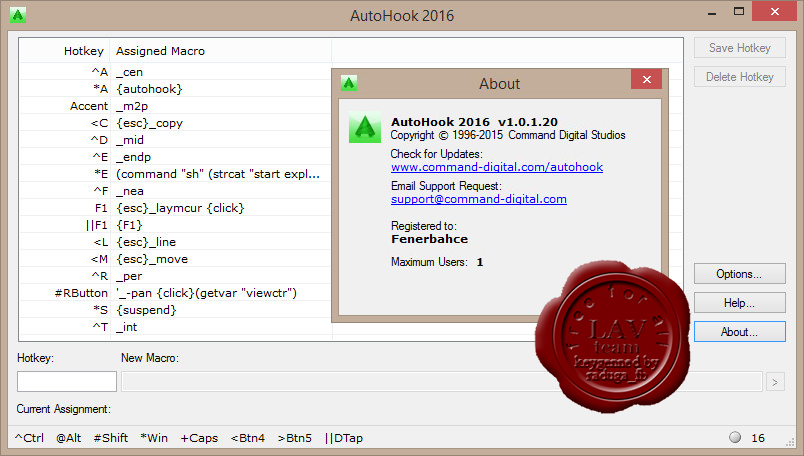Select the ^D _mid row
804x456 pixels.
point(176,140)
